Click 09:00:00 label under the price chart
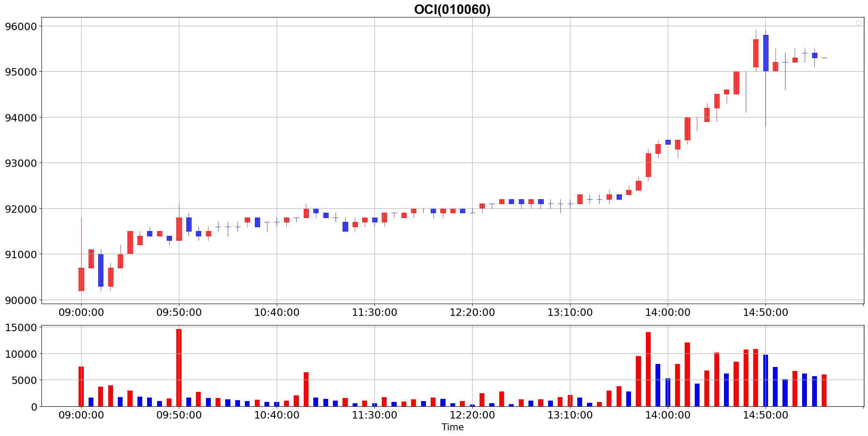868x436 pixels. [81, 313]
